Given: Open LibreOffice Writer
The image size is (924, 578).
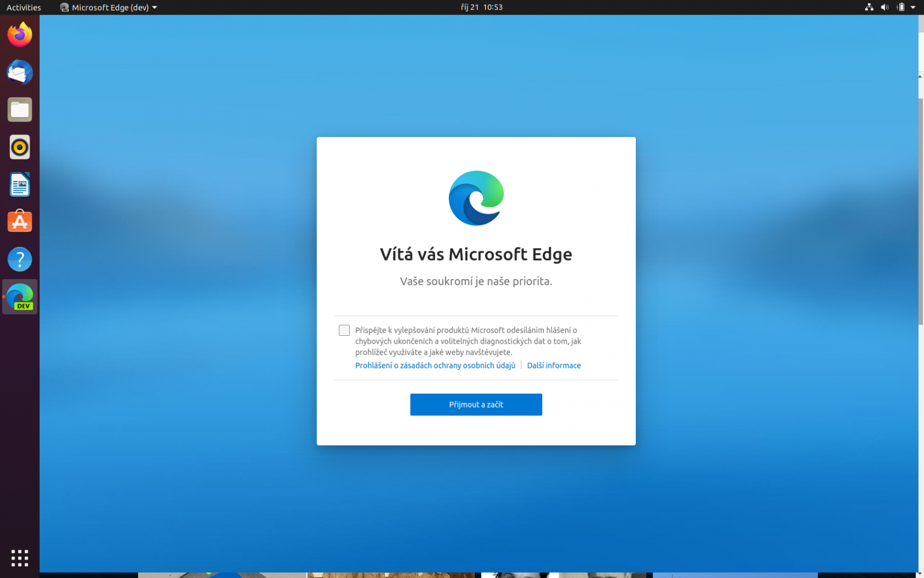Looking at the screenshot, I should pos(20,184).
